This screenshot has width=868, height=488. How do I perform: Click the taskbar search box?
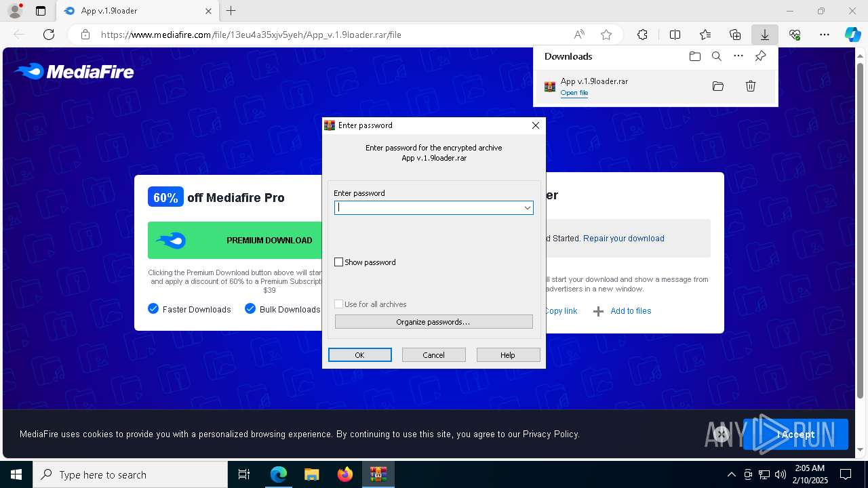(130, 474)
